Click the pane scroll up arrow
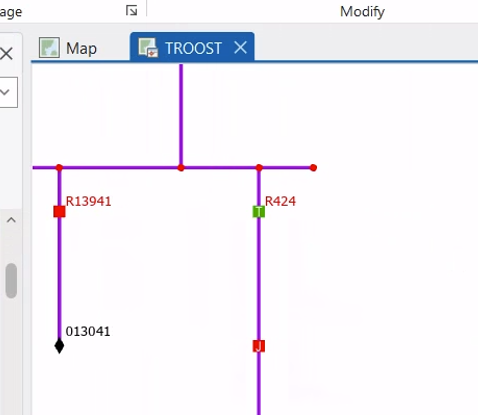Image resolution: width=478 pixels, height=415 pixels. (11, 220)
